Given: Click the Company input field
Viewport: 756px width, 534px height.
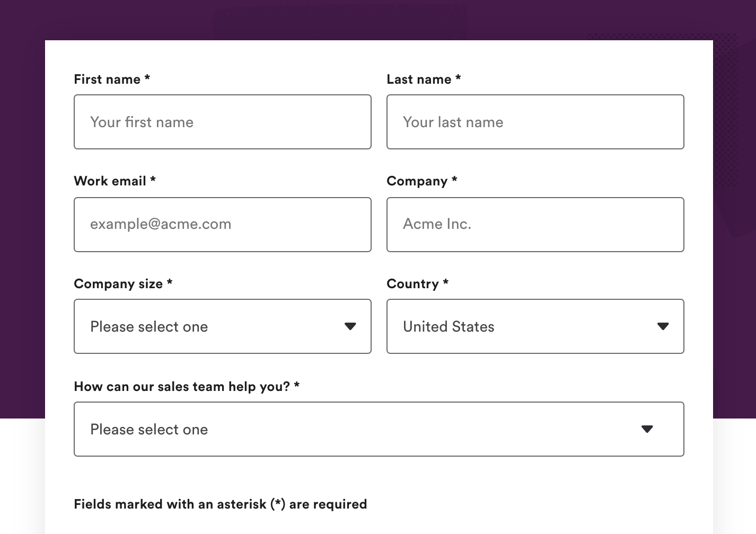Looking at the screenshot, I should pyautogui.click(x=535, y=224).
